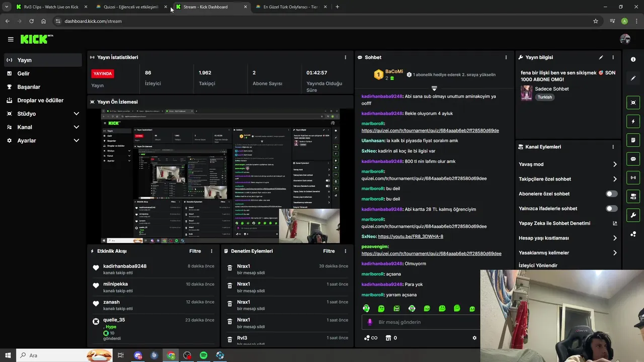This screenshot has width=644, height=362.
Task: Open Yavaş mod options chevron
Action: (614, 164)
